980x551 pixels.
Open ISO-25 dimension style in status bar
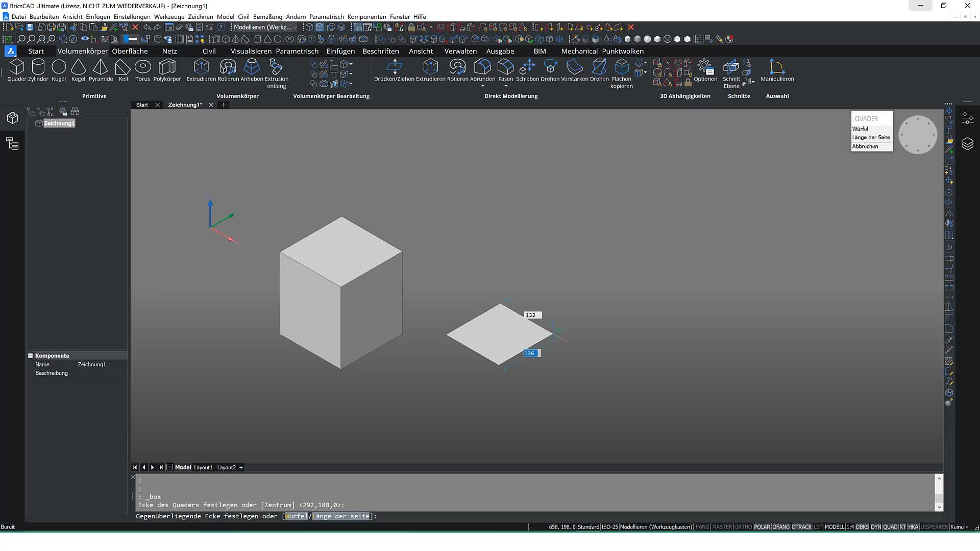tap(609, 527)
